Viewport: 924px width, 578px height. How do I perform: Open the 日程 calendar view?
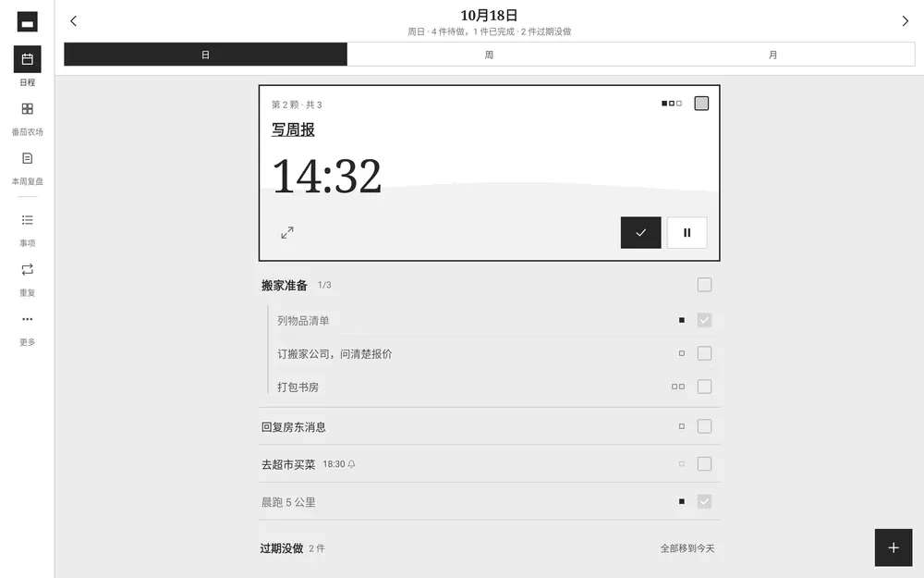[27, 66]
